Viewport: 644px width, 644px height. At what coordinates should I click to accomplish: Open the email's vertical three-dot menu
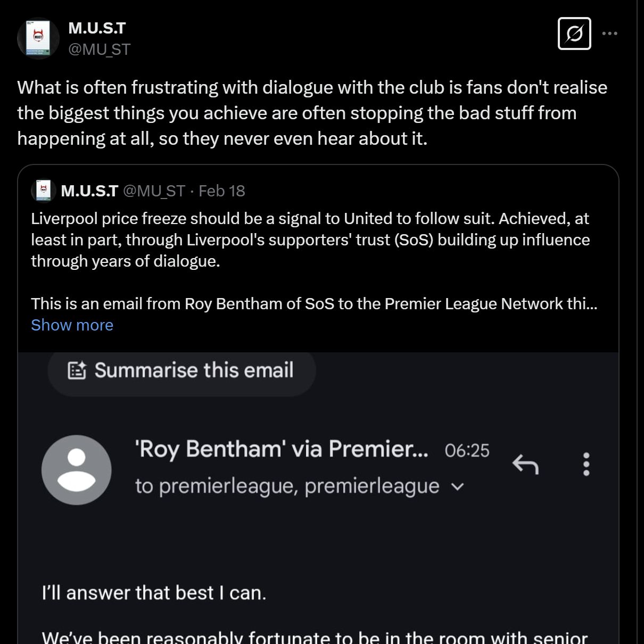click(x=586, y=464)
